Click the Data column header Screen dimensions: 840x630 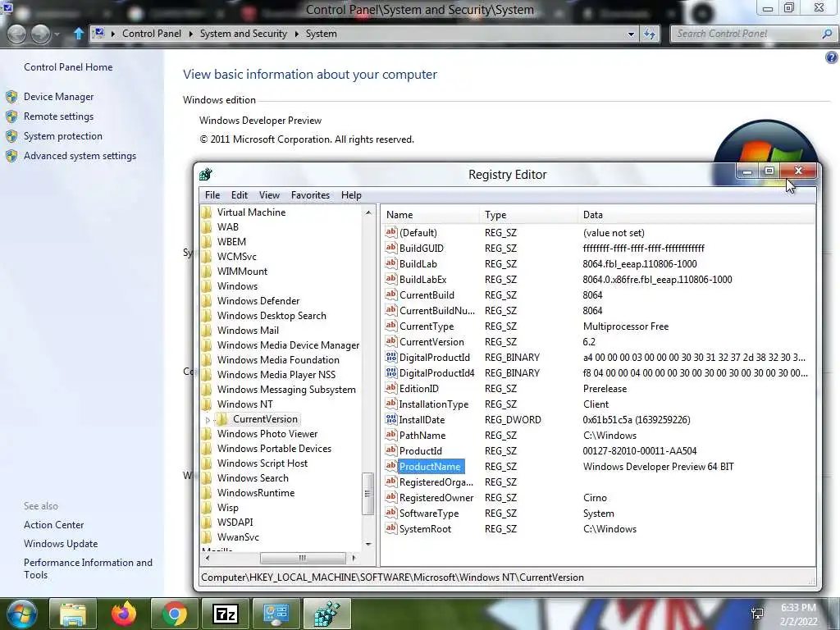696,215
